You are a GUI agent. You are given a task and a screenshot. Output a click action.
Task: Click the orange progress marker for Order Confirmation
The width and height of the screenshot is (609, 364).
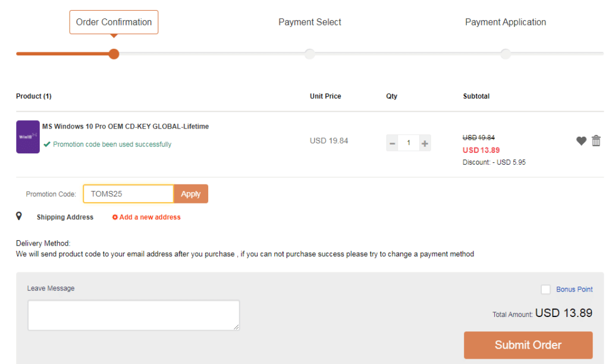[114, 54]
